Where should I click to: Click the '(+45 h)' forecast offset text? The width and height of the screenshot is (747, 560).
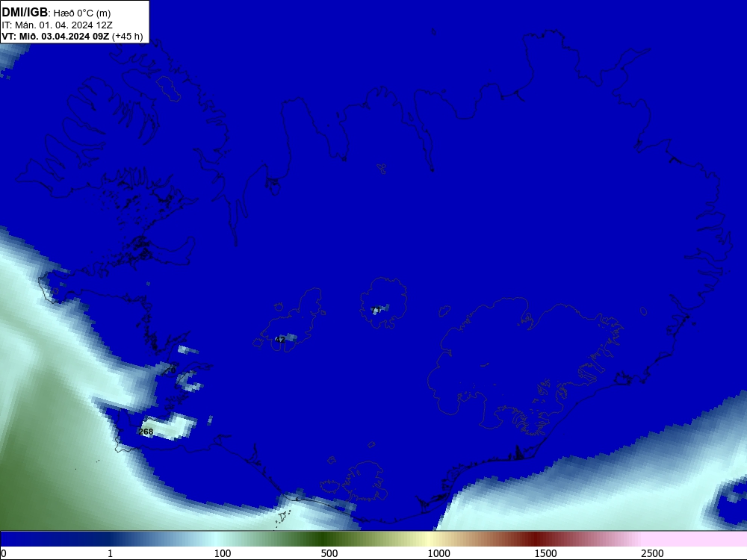coord(128,37)
